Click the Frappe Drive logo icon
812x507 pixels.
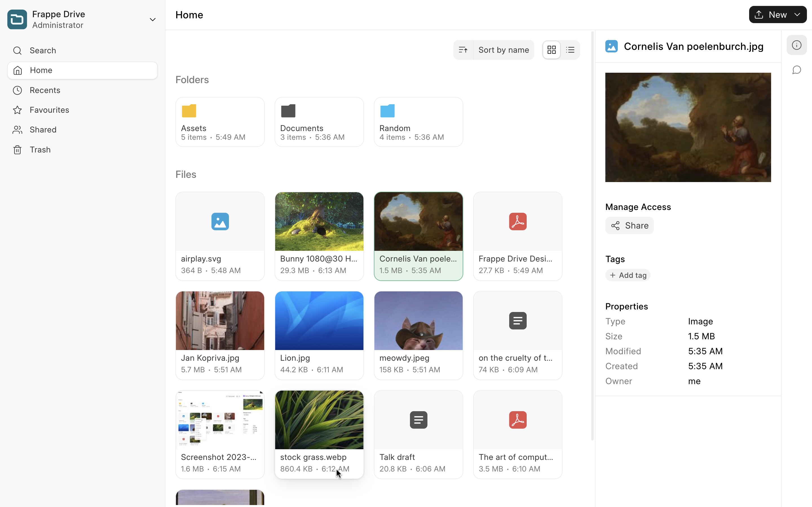17,19
